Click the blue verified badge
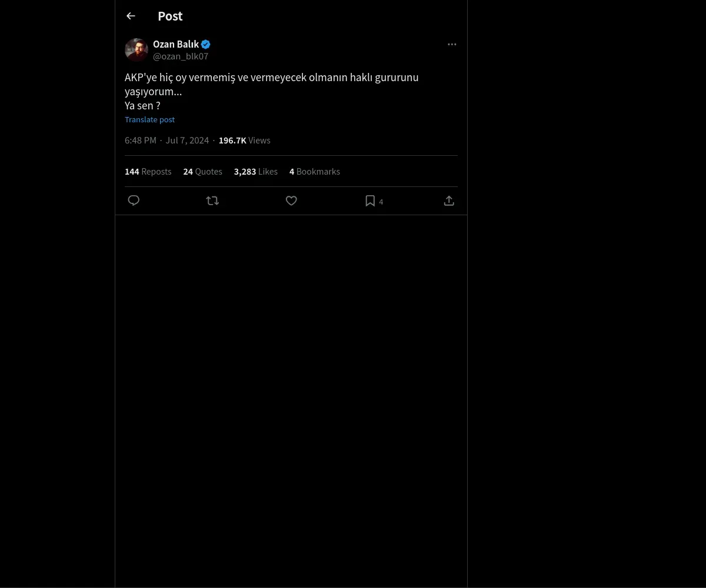 coord(205,44)
